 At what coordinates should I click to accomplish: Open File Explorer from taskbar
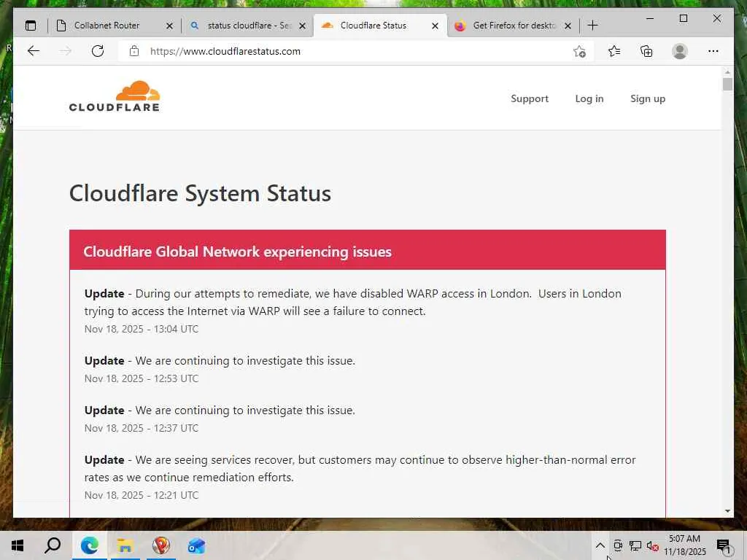(125, 545)
